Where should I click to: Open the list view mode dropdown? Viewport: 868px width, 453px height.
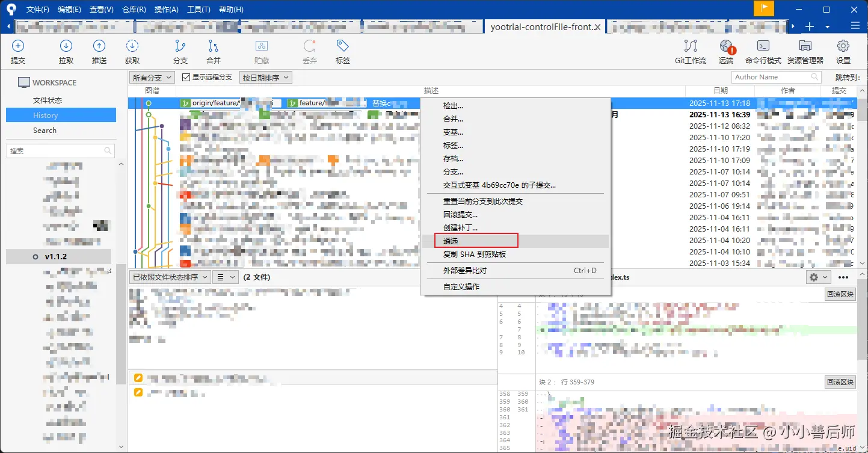(226, 277)
